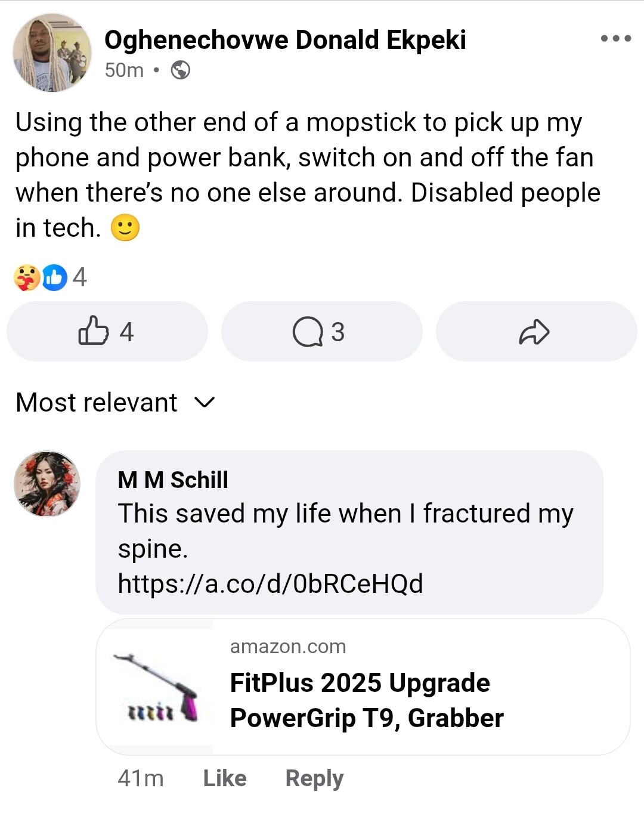Open Oghenechovwe Donald Ekpeki profile name
Viewport: 644px width, 816px height.
coord(285,40)
